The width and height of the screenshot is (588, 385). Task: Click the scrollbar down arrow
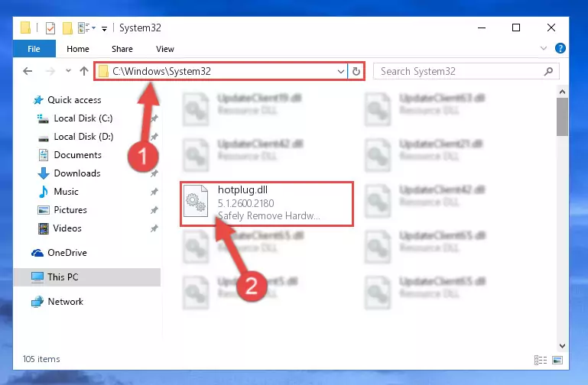coord(562,346)
